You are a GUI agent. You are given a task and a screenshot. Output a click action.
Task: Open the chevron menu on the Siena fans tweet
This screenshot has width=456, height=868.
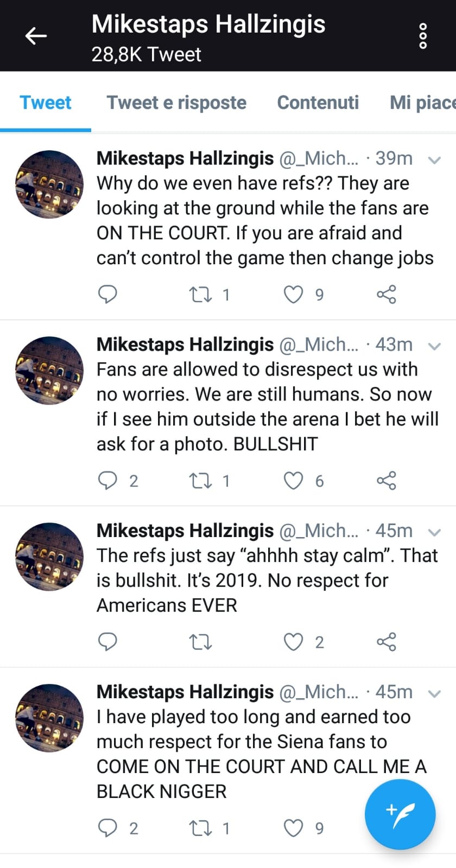tap(434, 693)
